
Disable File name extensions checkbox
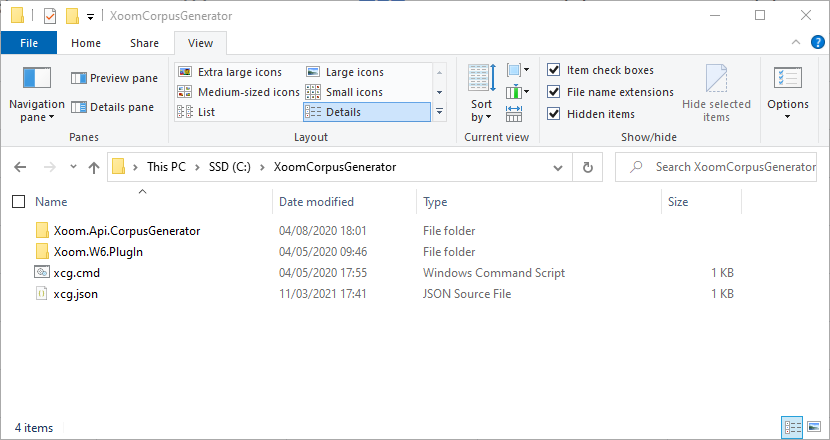[x=553, y=92]
